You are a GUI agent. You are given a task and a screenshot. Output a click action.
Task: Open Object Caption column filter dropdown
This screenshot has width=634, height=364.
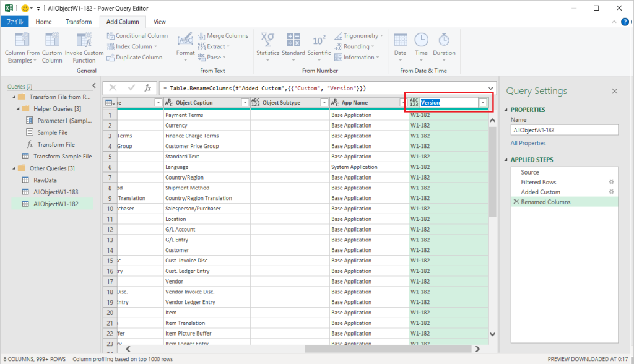245,103
